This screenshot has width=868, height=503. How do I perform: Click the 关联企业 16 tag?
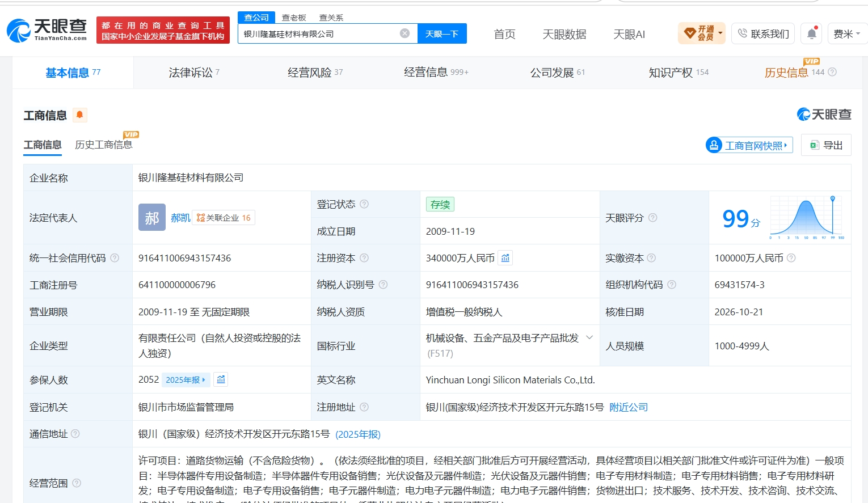coord(224,218)
